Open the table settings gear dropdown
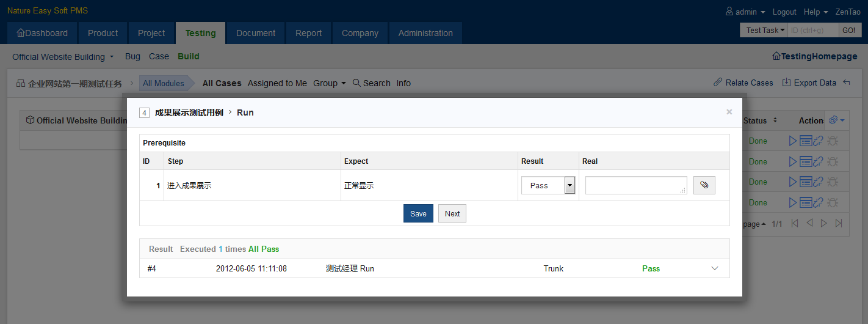This screenshot has width=868, height=324. click(x=836, y=120)
